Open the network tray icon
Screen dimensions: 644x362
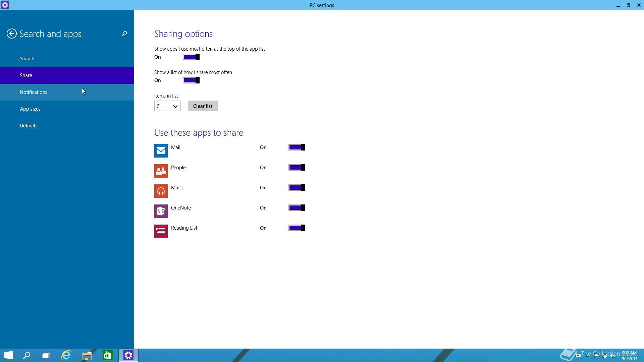[x=605, y=356]
